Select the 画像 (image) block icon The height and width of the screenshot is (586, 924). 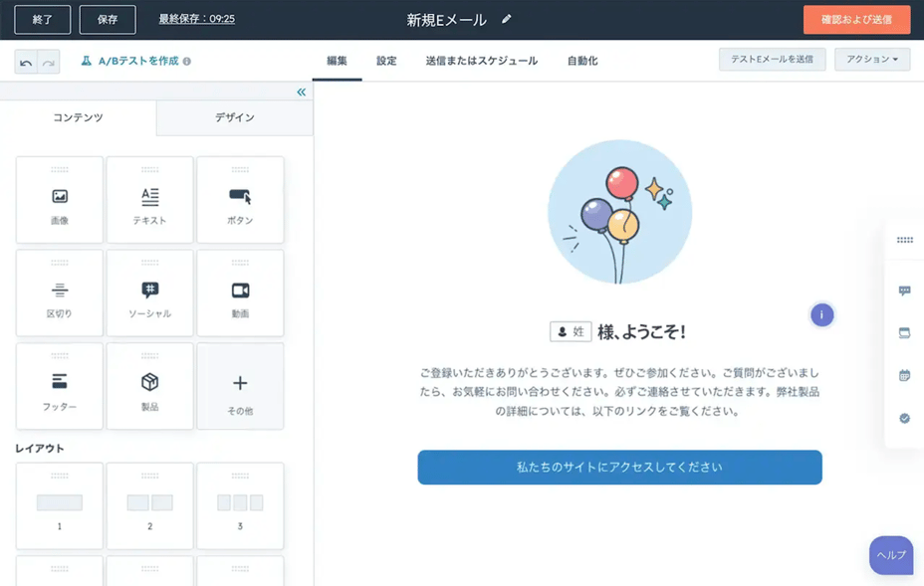click(x=59, y=199)
